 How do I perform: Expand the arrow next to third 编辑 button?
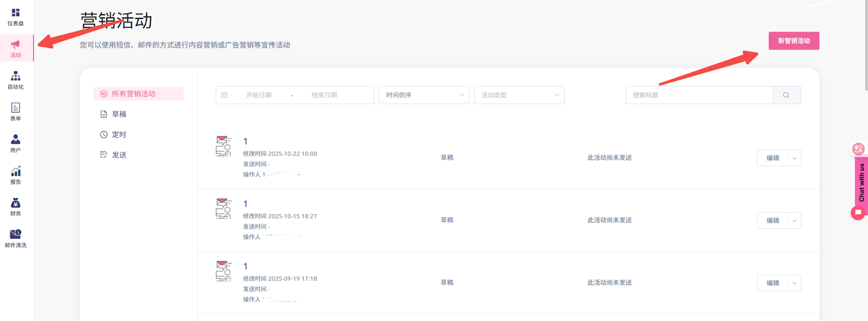(795, 283)
